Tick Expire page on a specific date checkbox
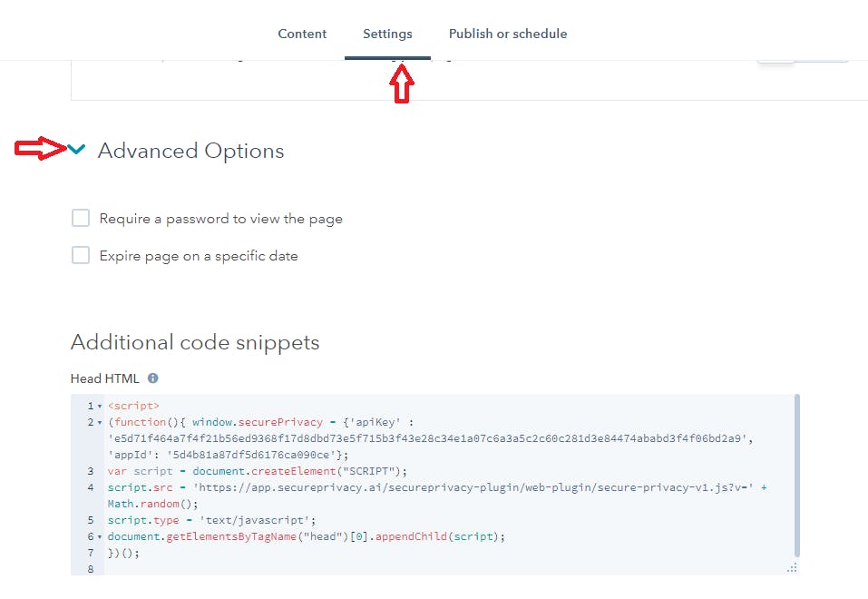The image size is (868, 599). [81, 255]
